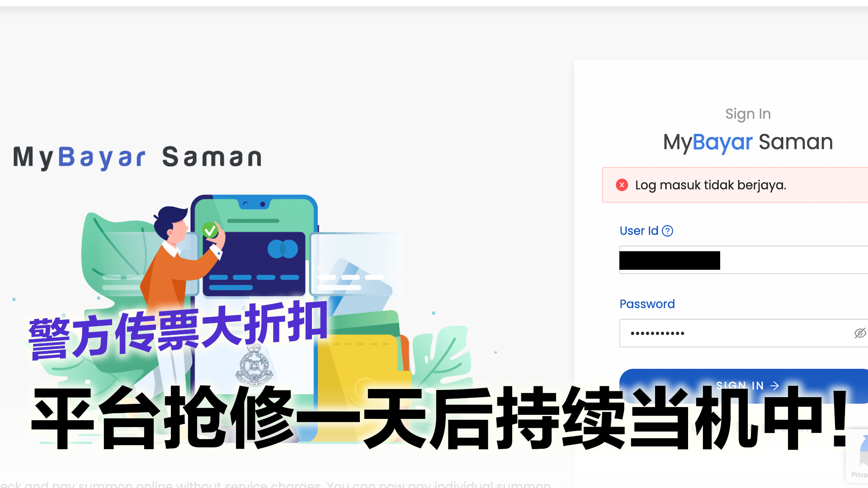The image size is (868, 488).
Task: Click the purple Chinese headline about police summons
Action: click(178, 331)
